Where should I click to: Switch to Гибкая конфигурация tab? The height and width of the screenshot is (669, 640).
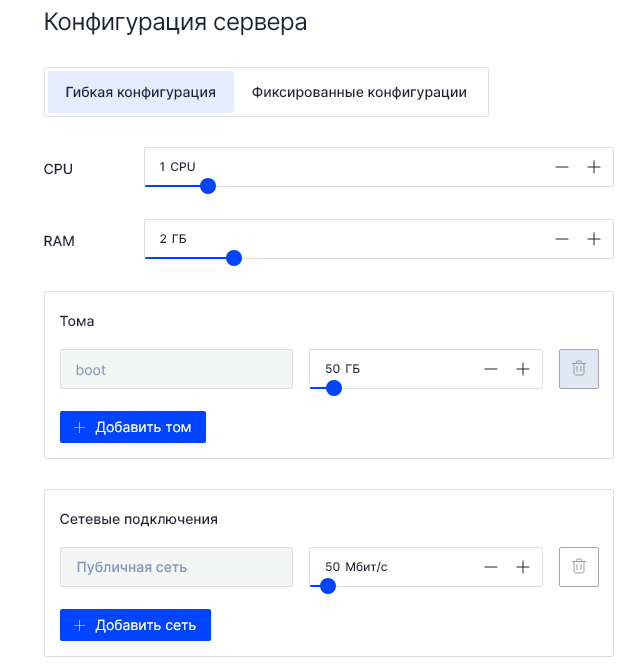[x=141, y=92]
